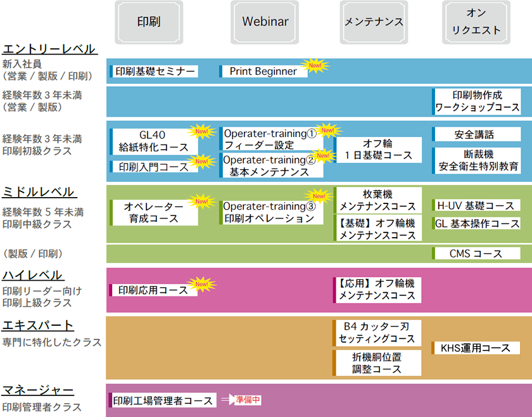Click New! badge on Operater-training③
Image resolution: width=532 pixels, height=417 pixels.
pos(319,196)
